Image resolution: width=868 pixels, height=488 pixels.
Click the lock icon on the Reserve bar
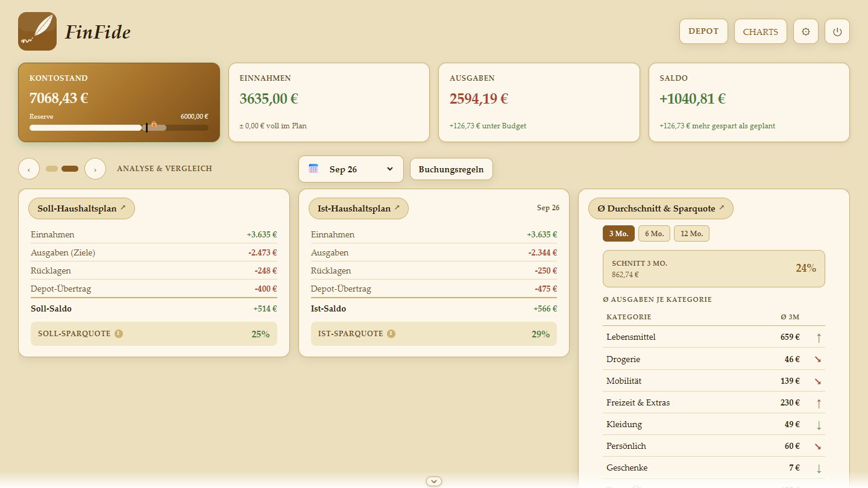[154, 125]
